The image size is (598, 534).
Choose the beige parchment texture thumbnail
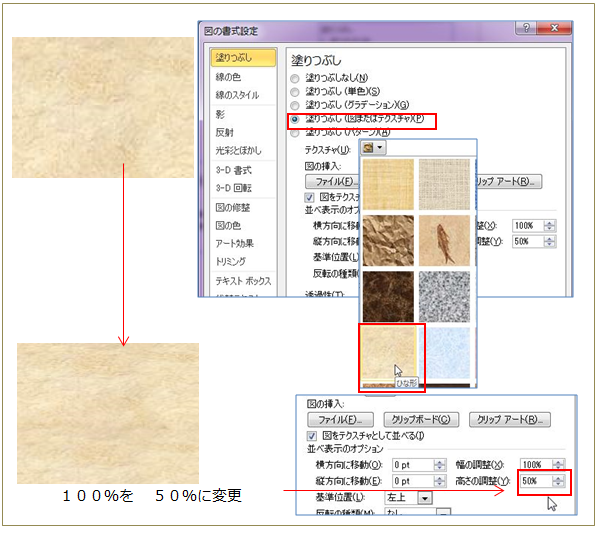(x=388, y=353)
